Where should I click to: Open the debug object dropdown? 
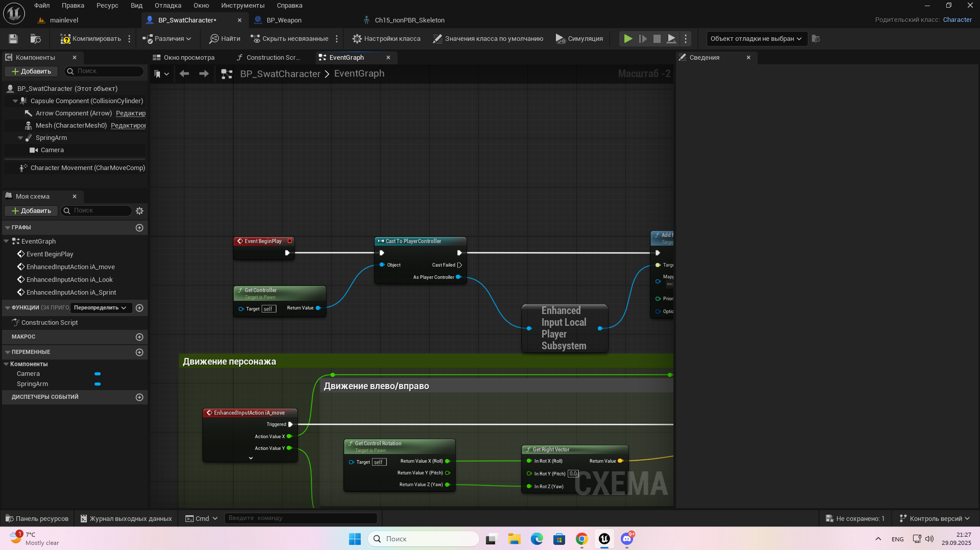756,39
